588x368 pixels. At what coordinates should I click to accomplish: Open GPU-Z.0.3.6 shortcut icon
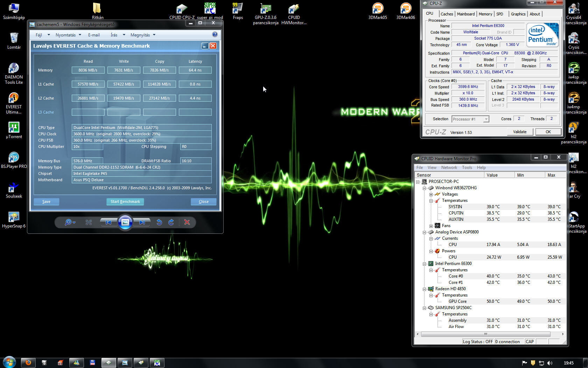[x=266, y=13]
